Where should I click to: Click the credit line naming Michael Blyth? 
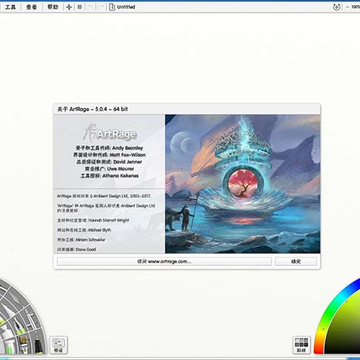click(x=84, y=230)
